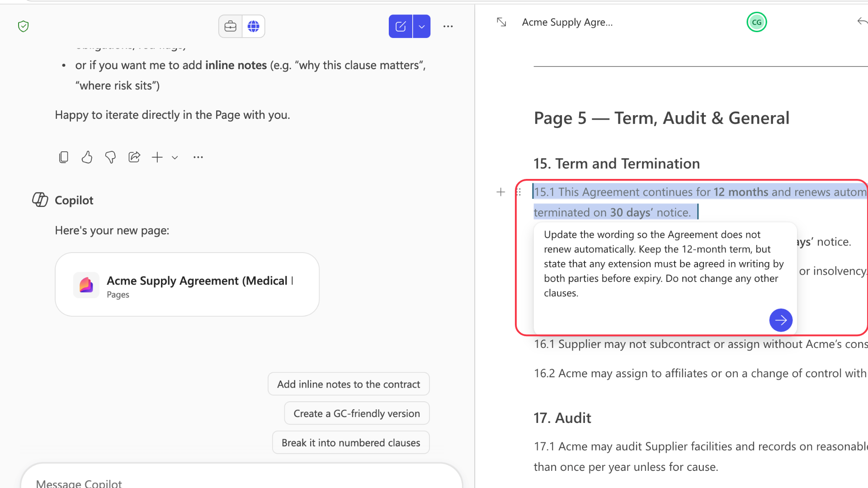The image size is (868, 488).
Task: Submit the inline edit with the blue arrow
Action: coord(781,320)
